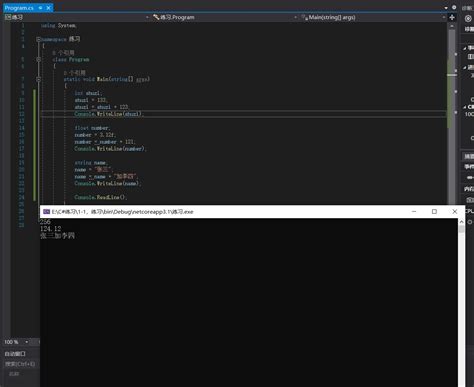This screenshot has width=474, height=387.
Task: Click the references CodeLens above Main method
Action: (75, 72)
